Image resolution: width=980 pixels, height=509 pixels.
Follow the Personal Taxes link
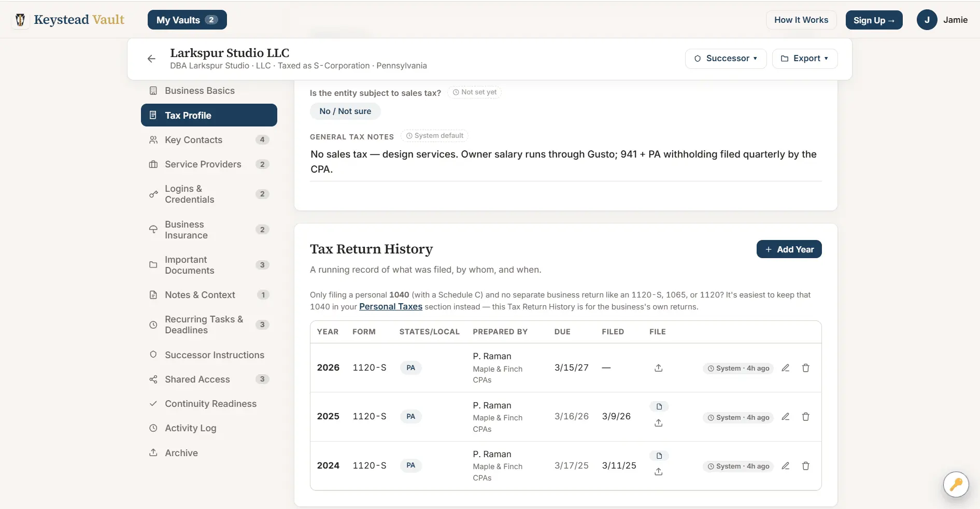coord(391,306)
